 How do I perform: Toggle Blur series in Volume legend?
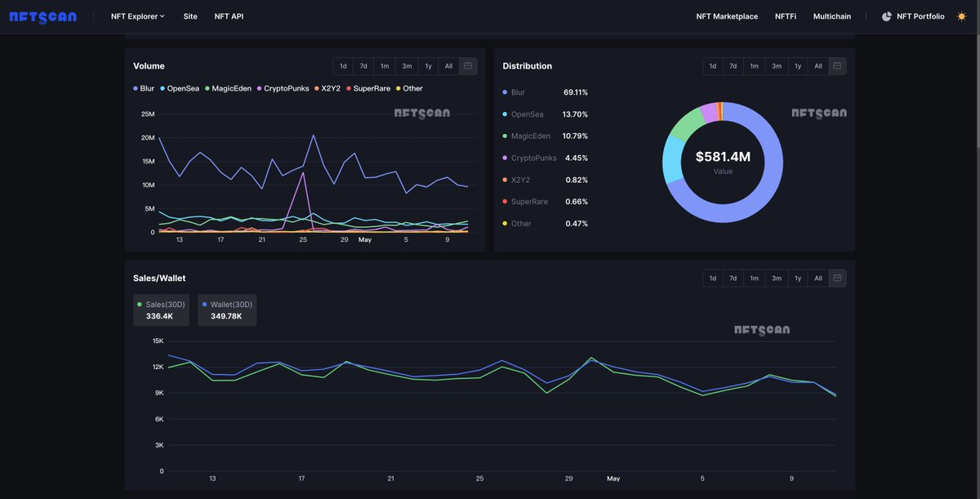pos(144,88)
